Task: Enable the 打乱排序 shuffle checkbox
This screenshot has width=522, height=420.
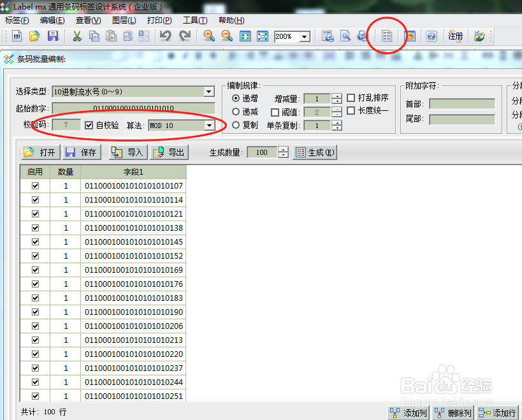Action: pyautogui.click(x=351, y=98)
